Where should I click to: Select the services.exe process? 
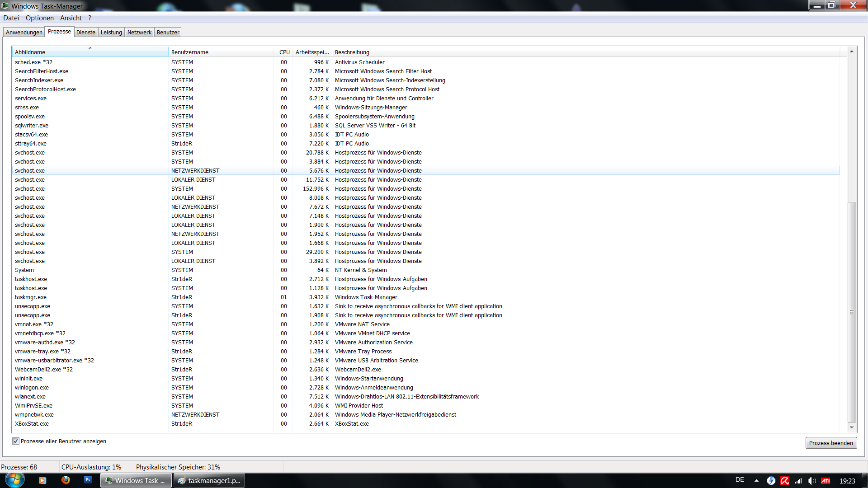coord(426,99)
